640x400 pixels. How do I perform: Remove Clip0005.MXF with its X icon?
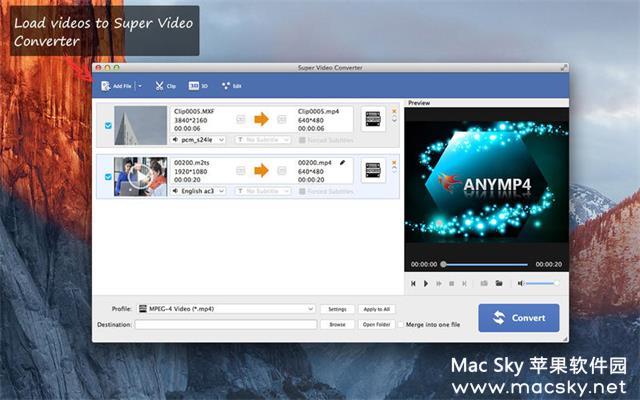coord(394,111)
